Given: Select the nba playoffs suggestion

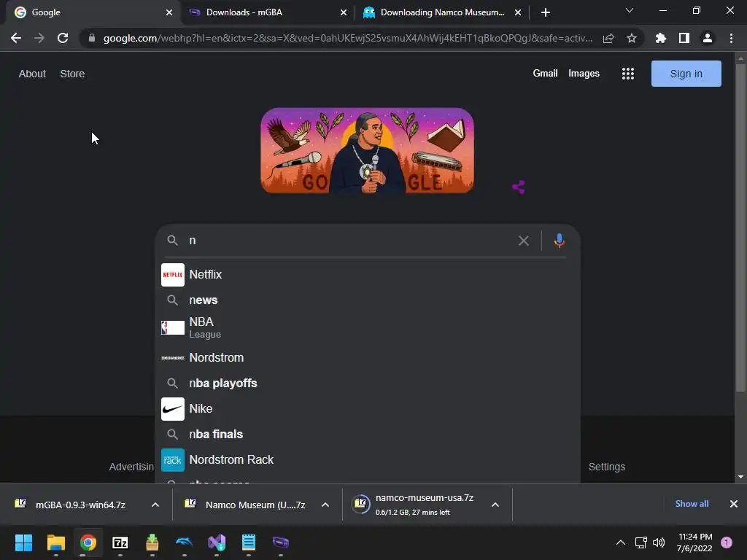Looking at the screenshot, I should pos(368,384).
